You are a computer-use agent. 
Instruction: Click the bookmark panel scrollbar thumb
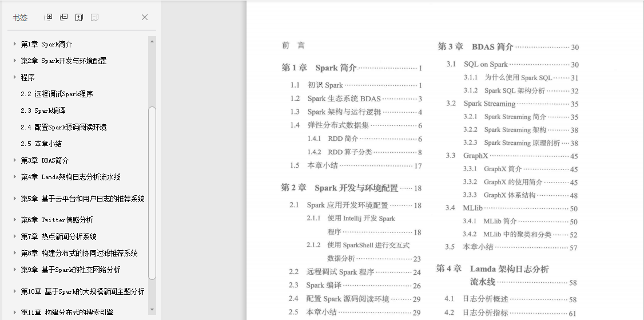tap(152, 193)
